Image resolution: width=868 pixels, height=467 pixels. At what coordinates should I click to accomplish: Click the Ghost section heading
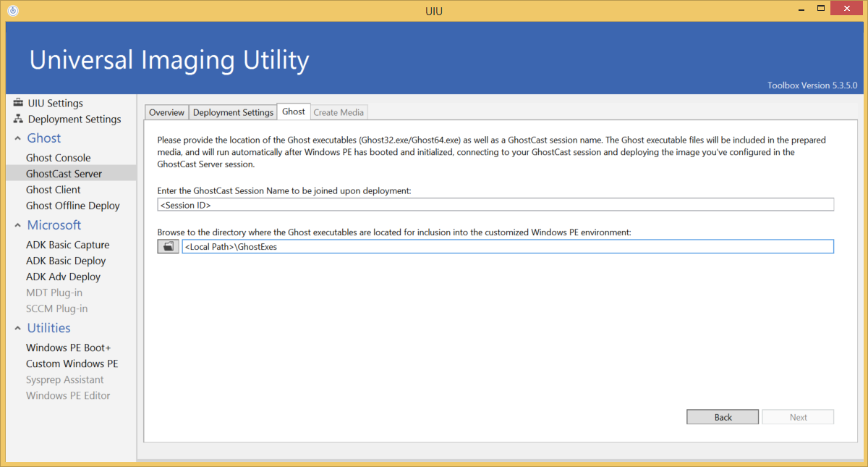[44, 138]
